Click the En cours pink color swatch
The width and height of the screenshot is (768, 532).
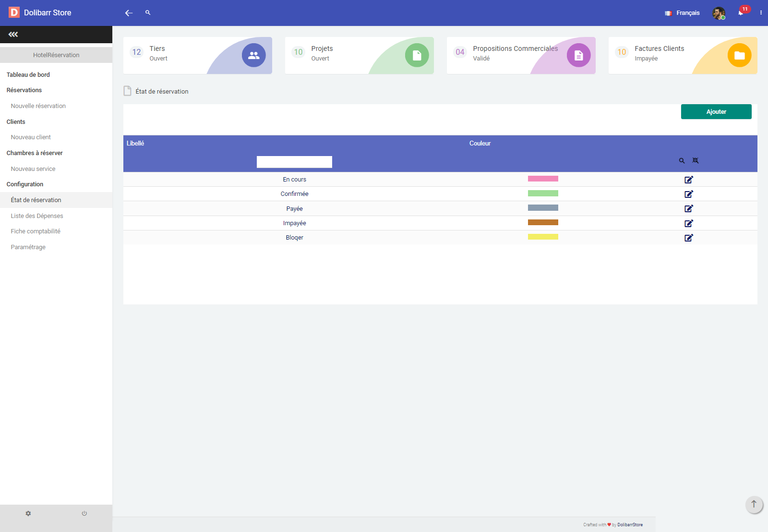click(543, 179)
